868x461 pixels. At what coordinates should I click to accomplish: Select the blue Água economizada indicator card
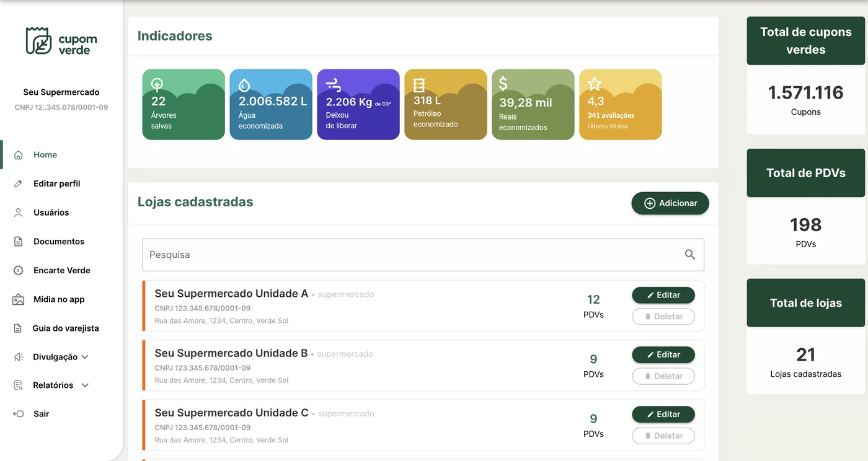[x=271, y=104]
